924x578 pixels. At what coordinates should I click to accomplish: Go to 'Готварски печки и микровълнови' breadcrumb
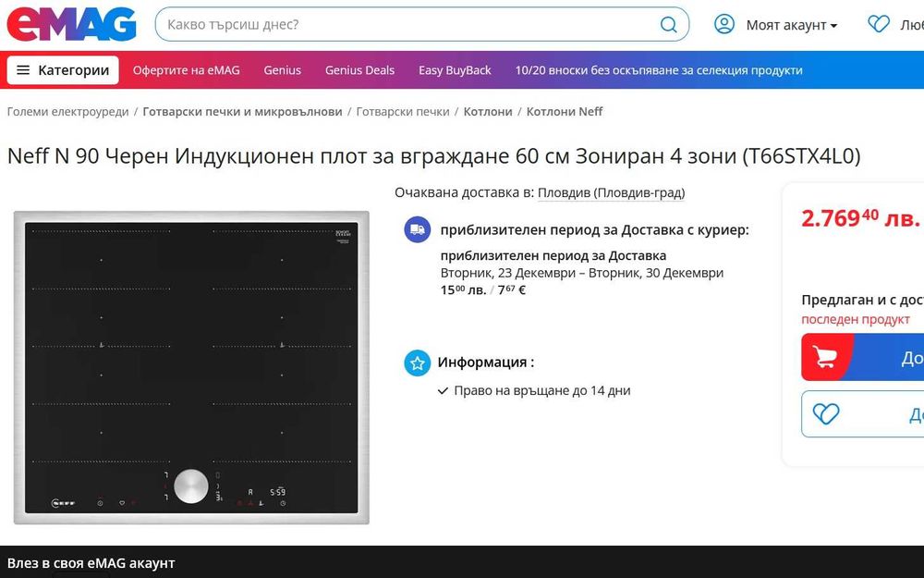click(242, 112)
